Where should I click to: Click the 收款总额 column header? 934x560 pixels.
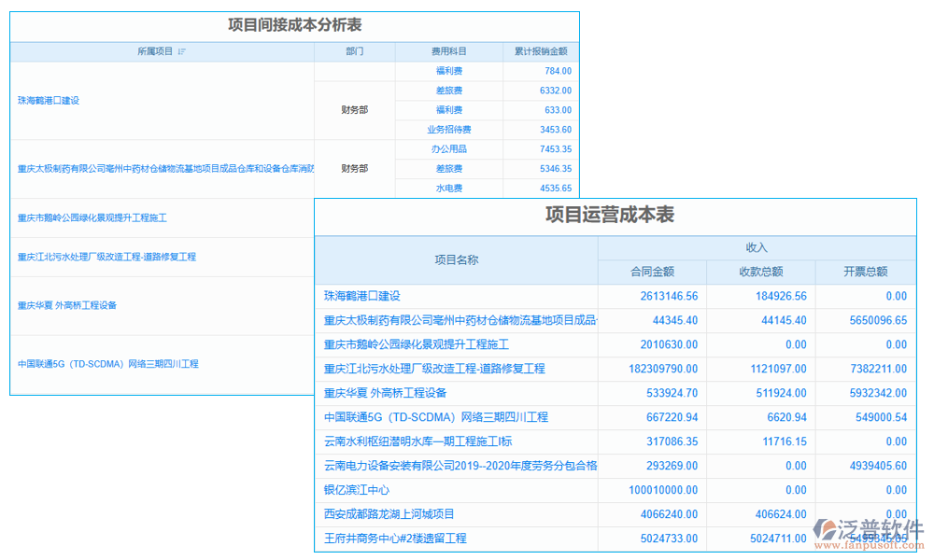[x=760, y=272]
